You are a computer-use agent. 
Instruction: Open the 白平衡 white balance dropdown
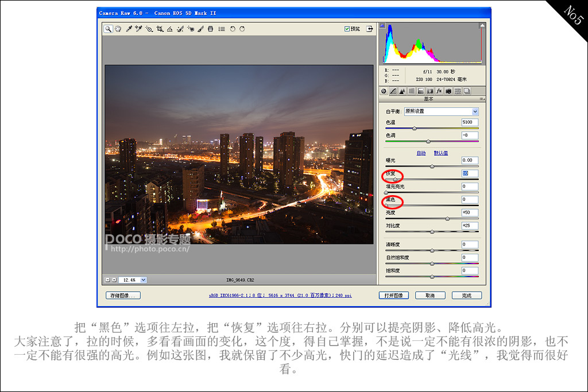tap(442, 111)
